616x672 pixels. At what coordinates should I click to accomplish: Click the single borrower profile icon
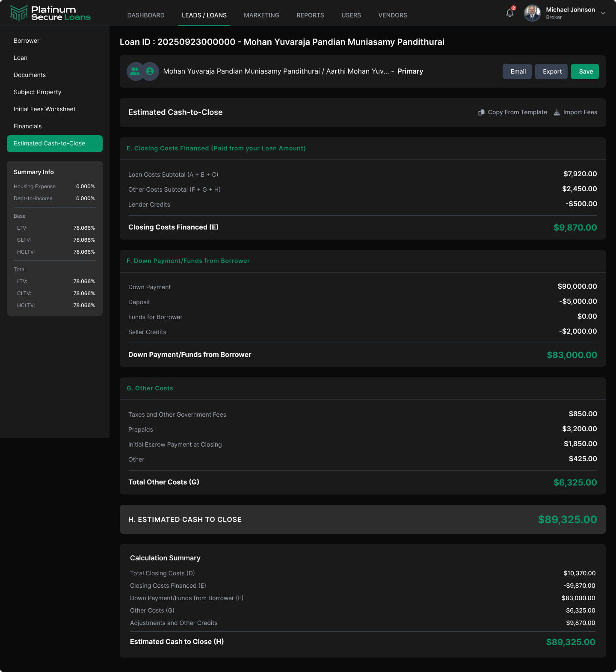[150, 71]
